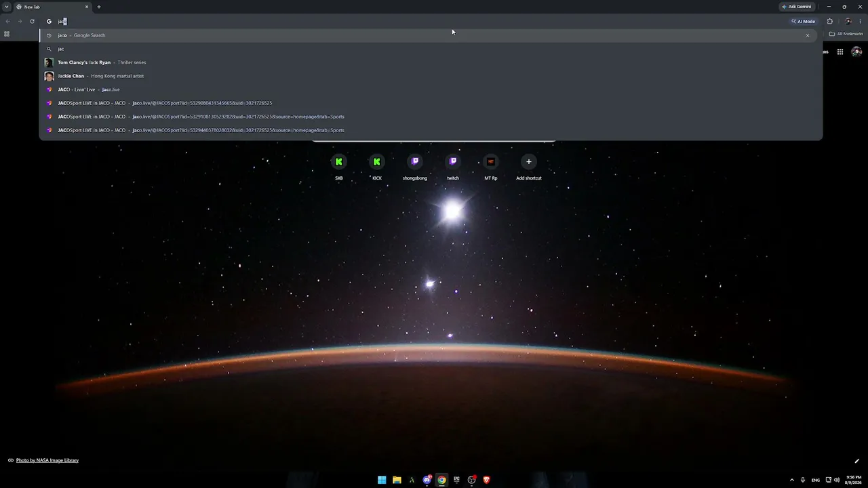
Task: Open a new tab with plus button
Action: click(x=99, y=7)
